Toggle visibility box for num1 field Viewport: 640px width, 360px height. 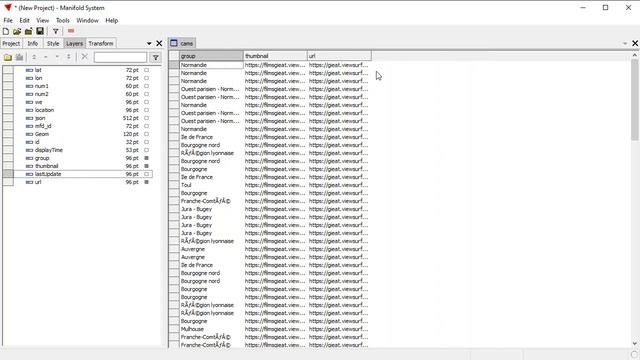[146, 86]
